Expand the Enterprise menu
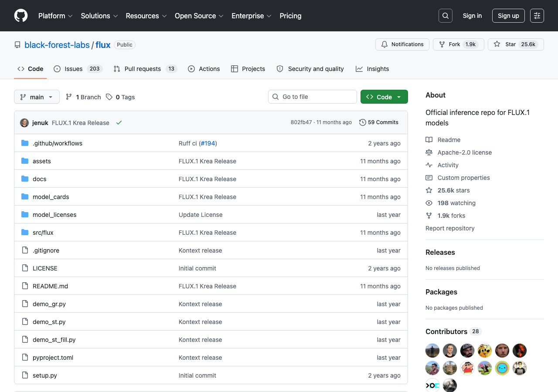This screenshot has height=392, width=558. (x=252, y=16)
